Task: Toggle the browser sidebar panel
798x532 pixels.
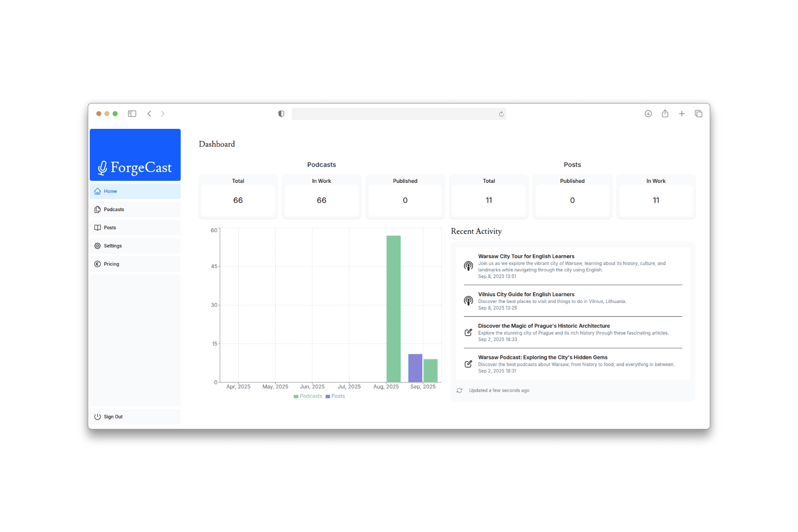Action: coord(132,113)
